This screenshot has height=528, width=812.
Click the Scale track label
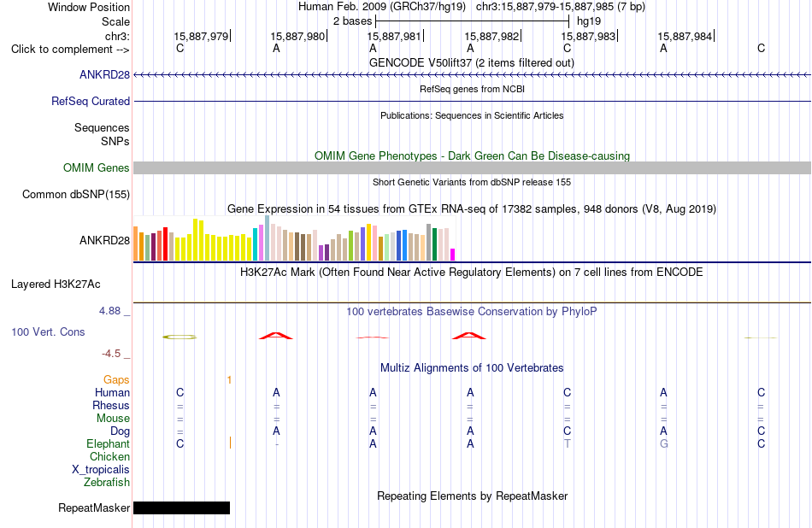(x=116, y=21)
